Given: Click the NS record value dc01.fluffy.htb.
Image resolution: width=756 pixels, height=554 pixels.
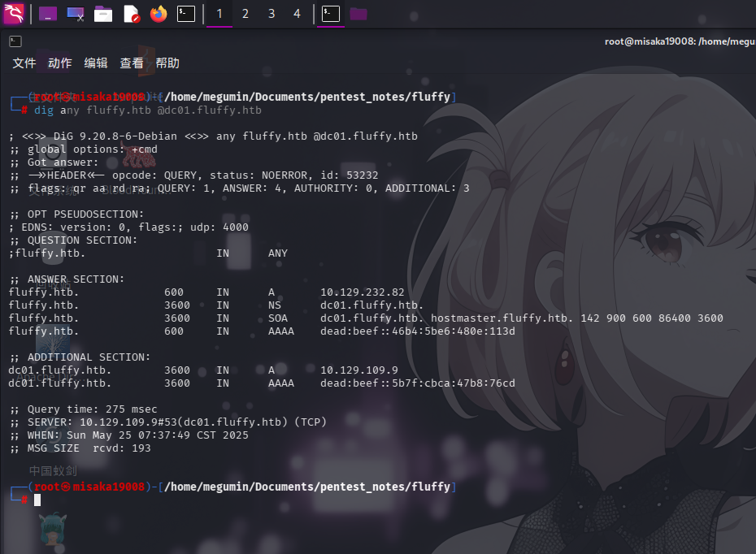Looking at the screenshot, I should tap(371, 305).
